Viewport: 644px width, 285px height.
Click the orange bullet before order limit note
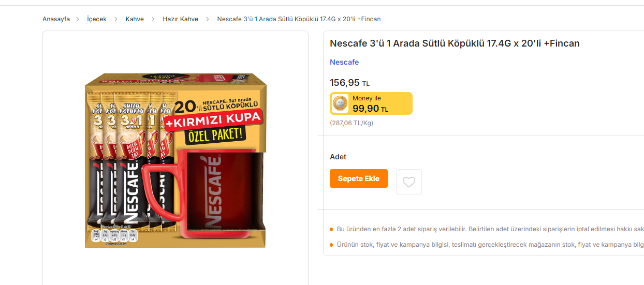331,229
